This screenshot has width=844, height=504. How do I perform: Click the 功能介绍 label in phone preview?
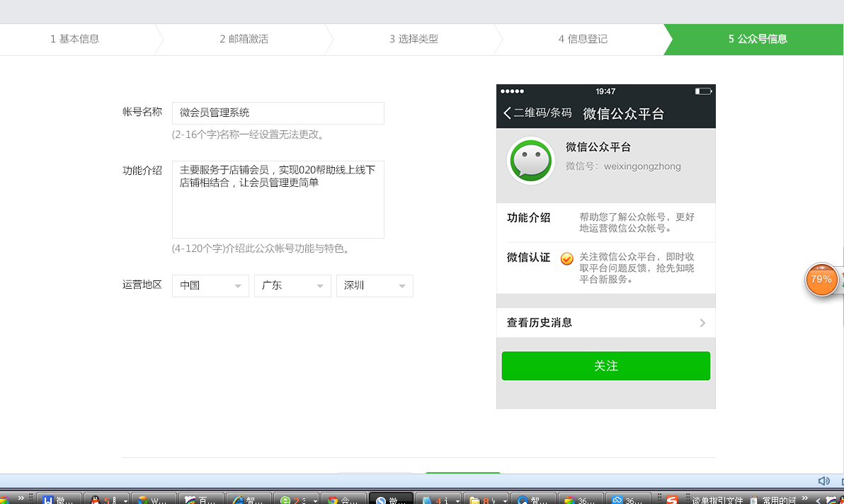pos(529,218)
